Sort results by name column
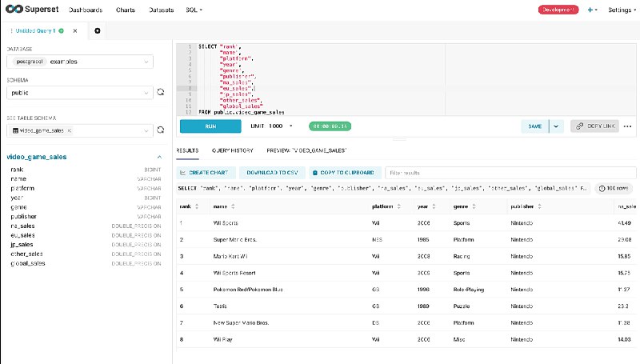 pos(233,206)
